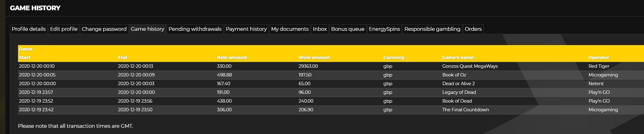Click Microgaming operator in Book of Oz row

point(603,75)
